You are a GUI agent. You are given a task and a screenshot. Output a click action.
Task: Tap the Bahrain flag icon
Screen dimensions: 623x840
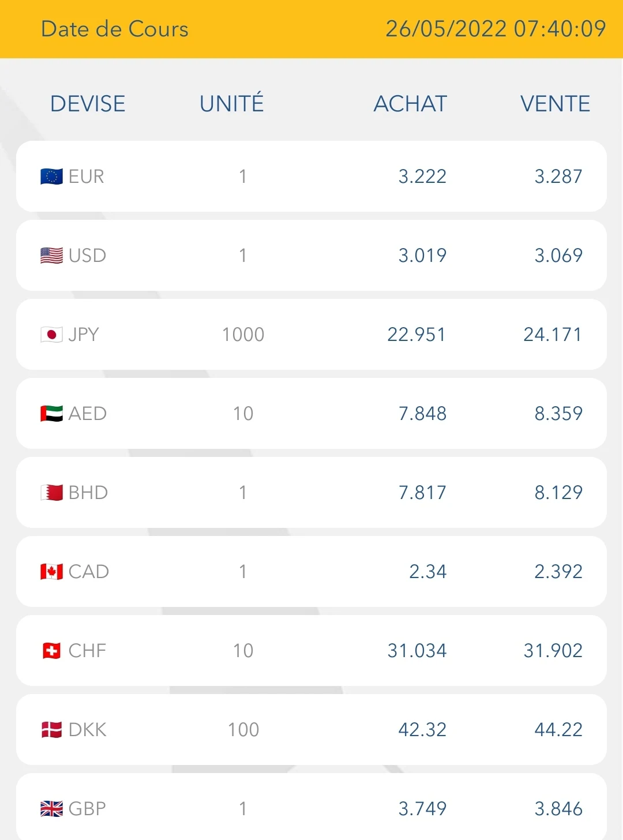click(51, 493)
